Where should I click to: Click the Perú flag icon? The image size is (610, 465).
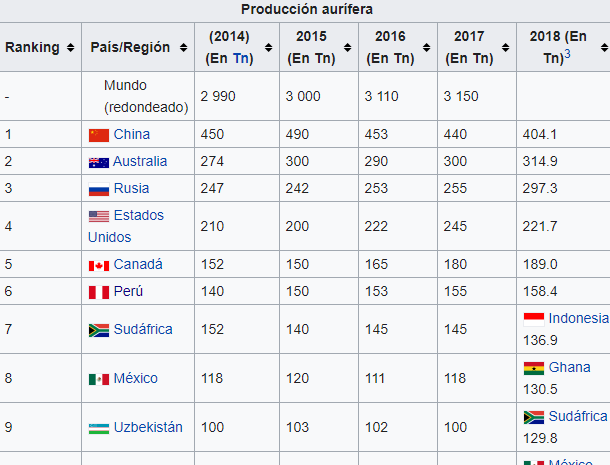tap(99, 292)
